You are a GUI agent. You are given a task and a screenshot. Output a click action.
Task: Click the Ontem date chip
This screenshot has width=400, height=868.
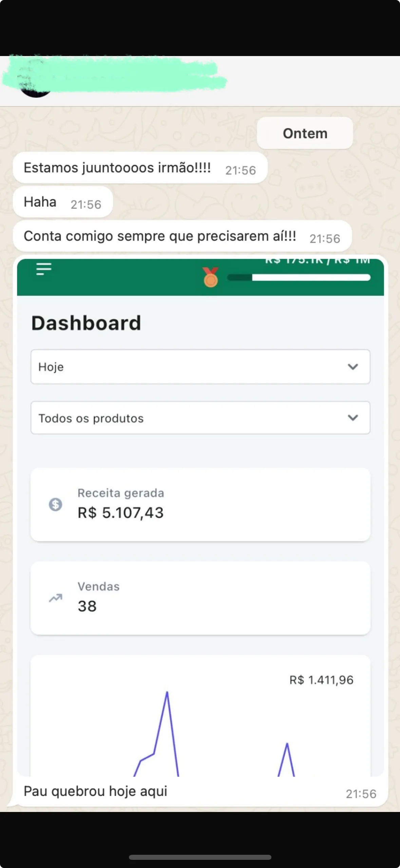[305, 133]
